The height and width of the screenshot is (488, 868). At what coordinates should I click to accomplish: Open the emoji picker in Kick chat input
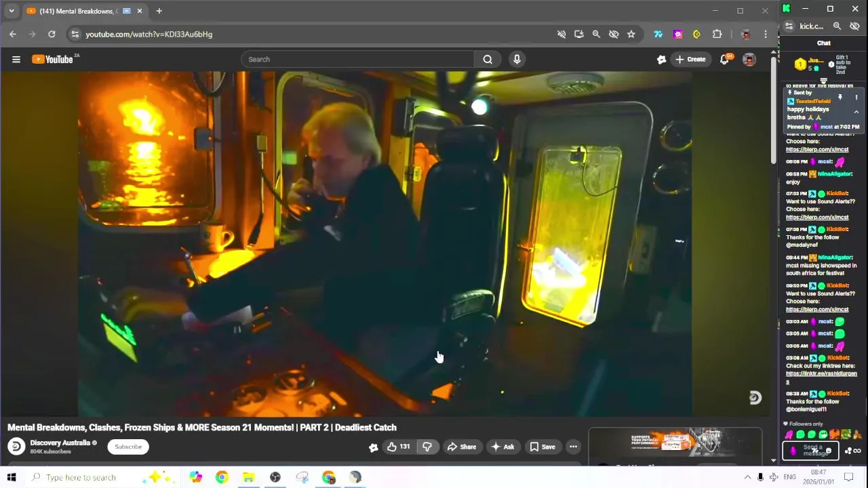829,451
